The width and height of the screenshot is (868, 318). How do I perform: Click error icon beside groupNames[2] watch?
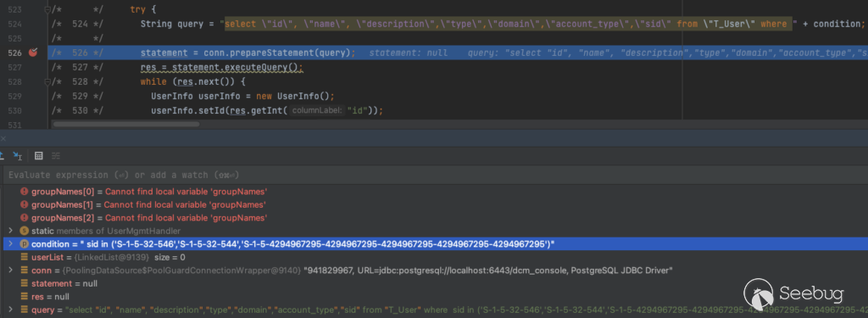(x=24, y=218)
